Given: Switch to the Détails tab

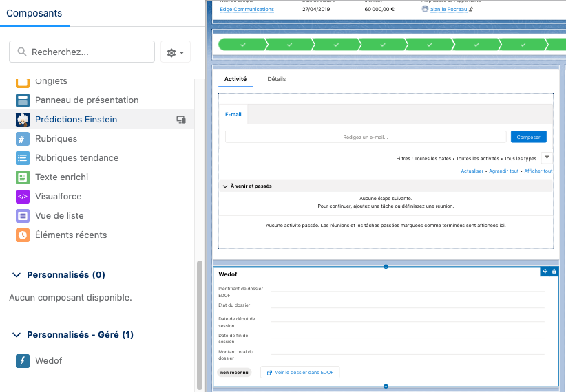Looking at the screenshot, I should point(276,79).
